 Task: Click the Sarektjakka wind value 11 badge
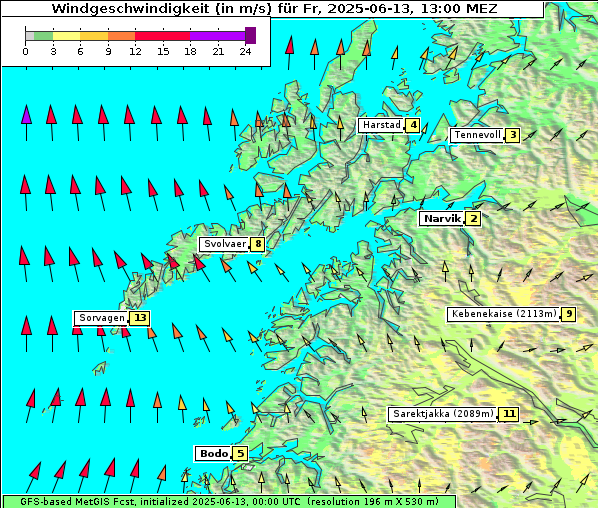point(509,414)
